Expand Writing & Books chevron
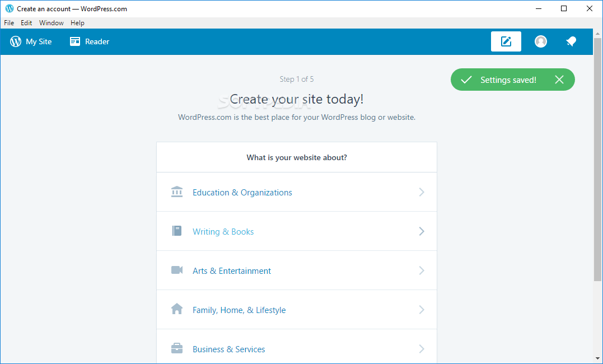The width and height of the screenshot is (603, 364). tap(422, 231)
